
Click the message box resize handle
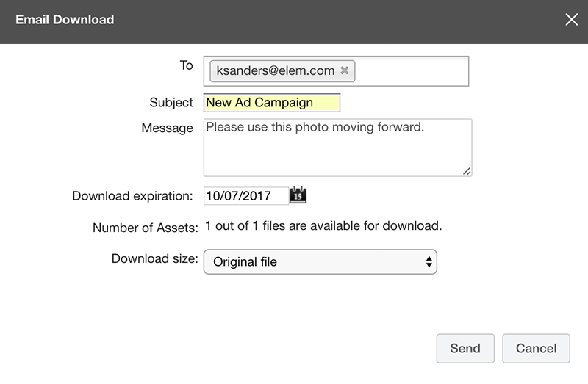[467, 171]
